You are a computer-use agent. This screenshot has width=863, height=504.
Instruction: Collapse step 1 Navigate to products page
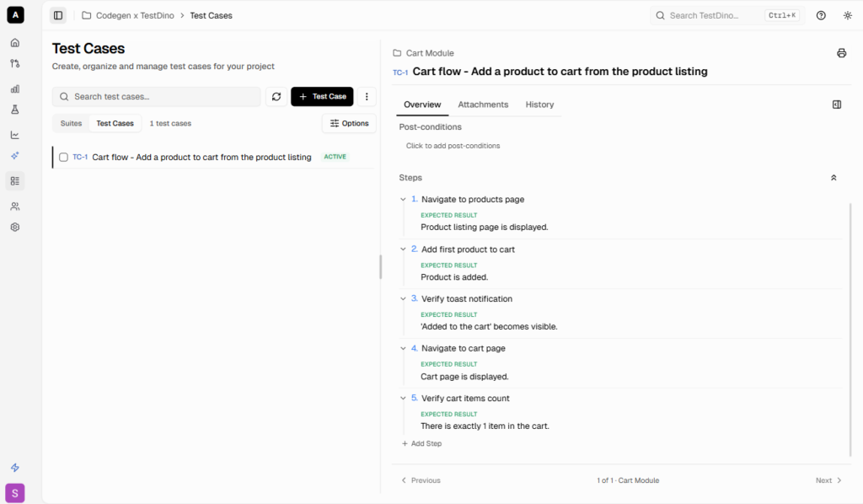click(404, 200)
